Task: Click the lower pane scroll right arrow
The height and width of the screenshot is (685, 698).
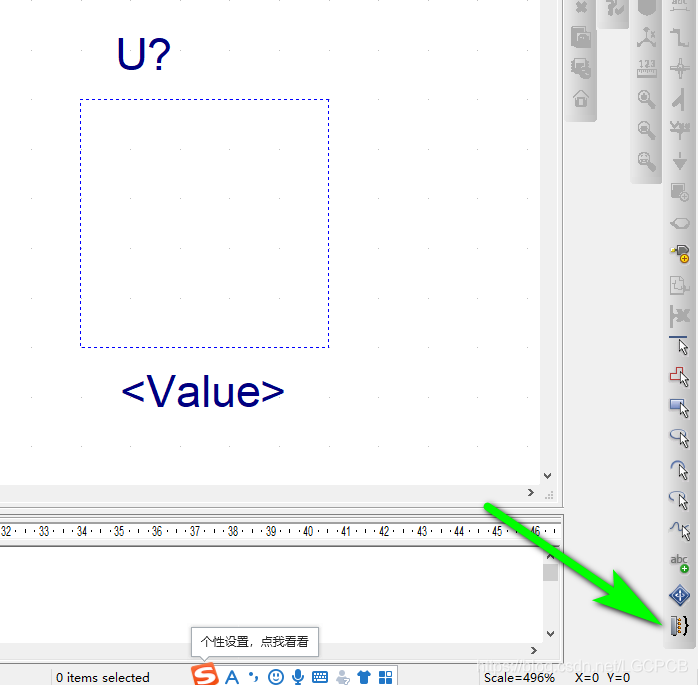Action: [534, 650]
